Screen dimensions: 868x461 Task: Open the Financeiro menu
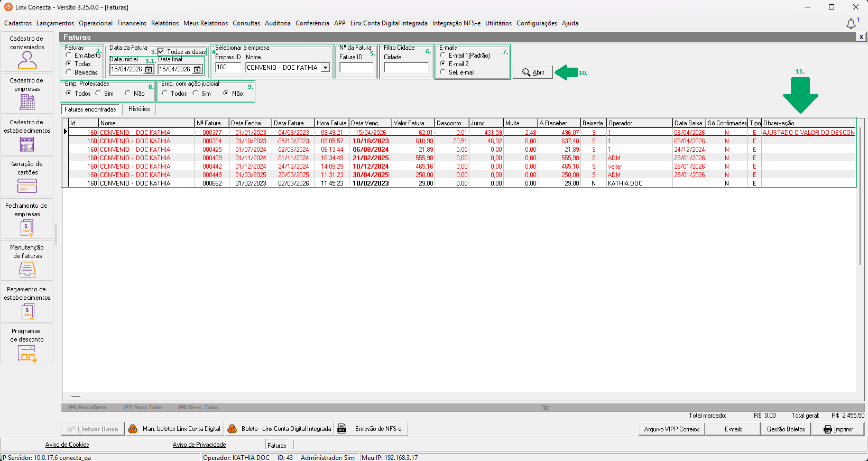point(132,23)
